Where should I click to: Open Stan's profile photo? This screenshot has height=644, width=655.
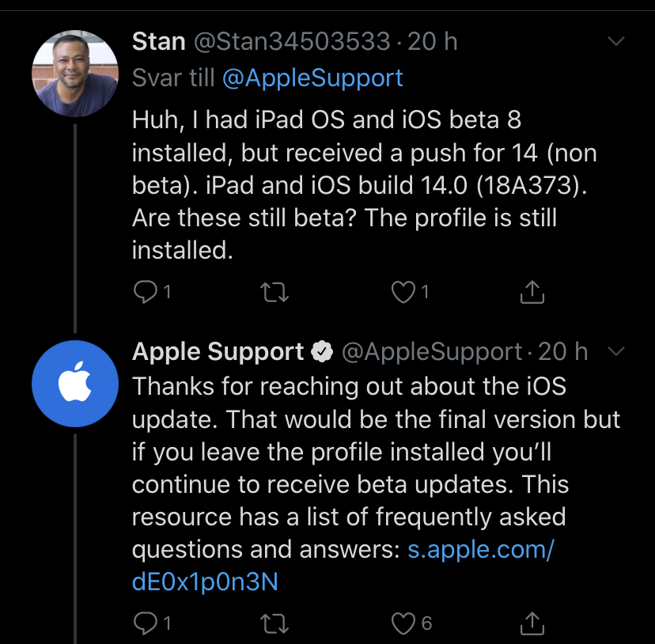pos(75,73)
